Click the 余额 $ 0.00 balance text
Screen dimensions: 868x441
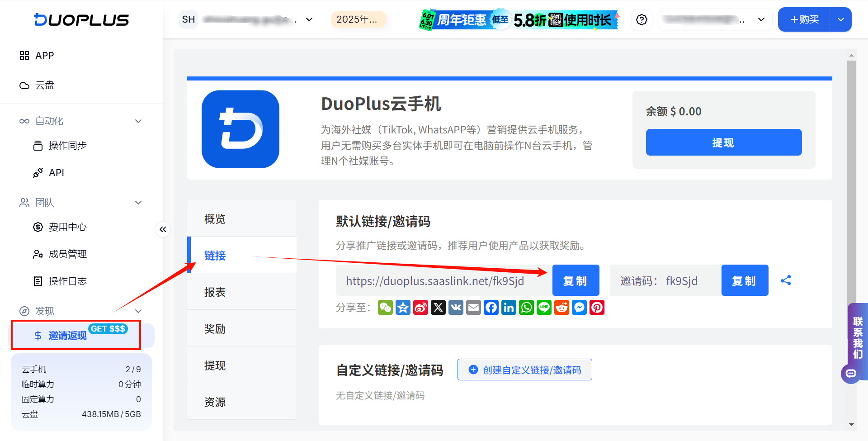click(x=674, y=111)
